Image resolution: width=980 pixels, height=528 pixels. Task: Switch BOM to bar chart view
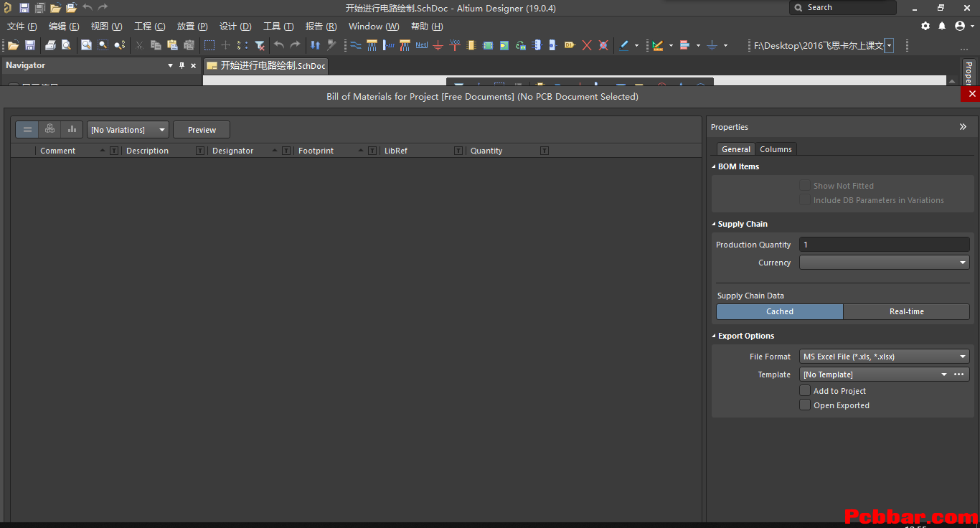point(72,129)
